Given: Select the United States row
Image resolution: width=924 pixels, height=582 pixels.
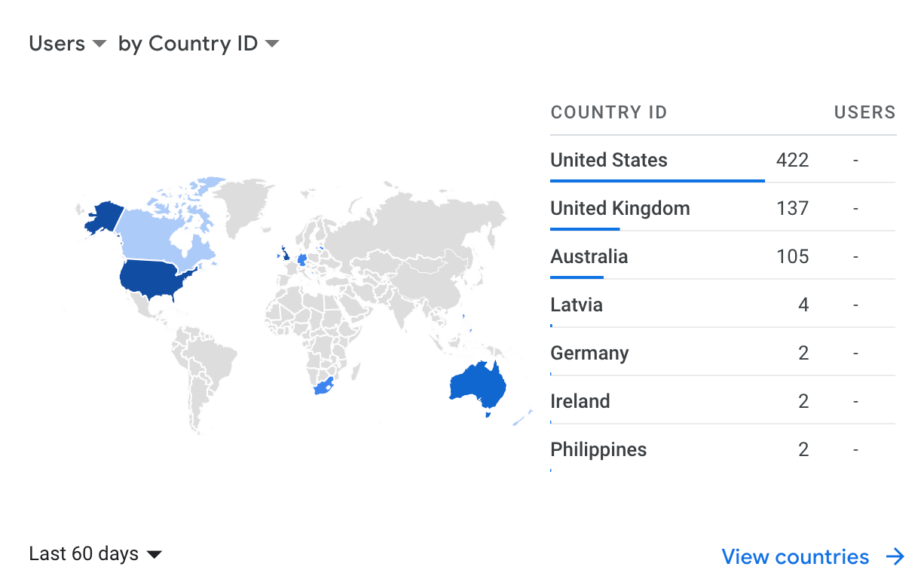Looking at the screenshot, I should [723, 160].
